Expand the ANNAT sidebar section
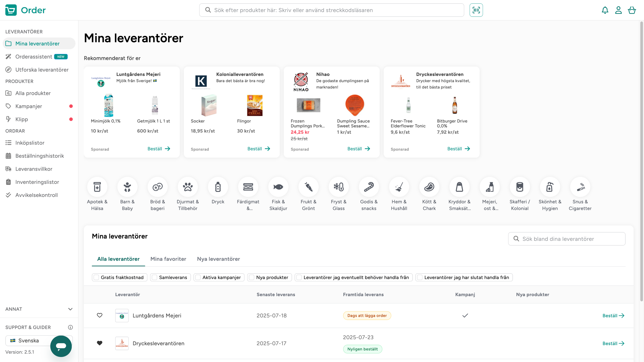The width and height of the screenshot is (644, 362). pos(70,309)
